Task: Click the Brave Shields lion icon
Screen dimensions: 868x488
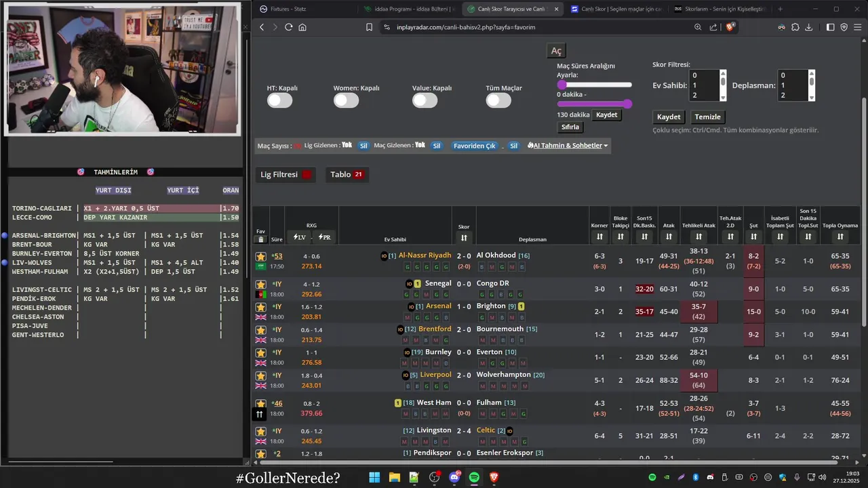Action: [x=730, y=27]
